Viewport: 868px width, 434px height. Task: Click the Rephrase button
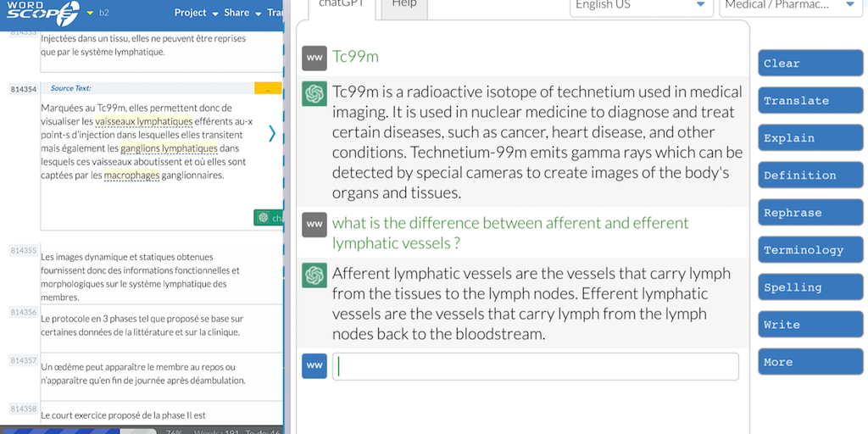pyautogui.click(x=810, y=213)
